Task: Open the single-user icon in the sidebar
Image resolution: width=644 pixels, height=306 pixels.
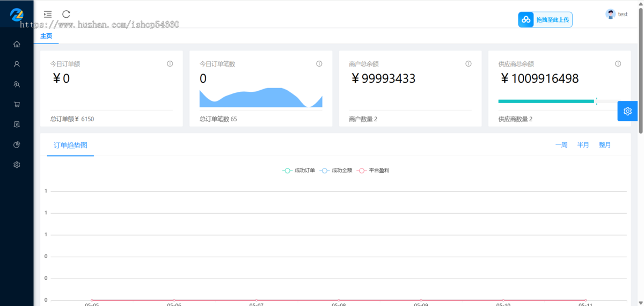Action: [17, 64]
